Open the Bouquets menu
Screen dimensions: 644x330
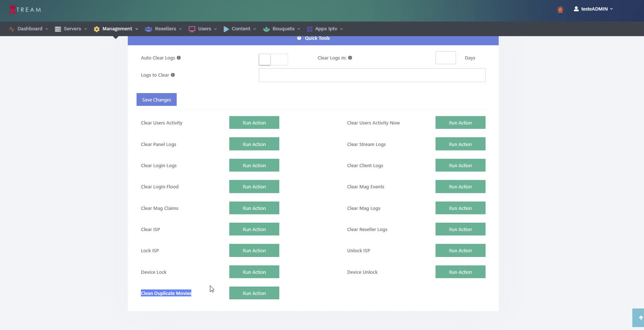coord(281,29)
